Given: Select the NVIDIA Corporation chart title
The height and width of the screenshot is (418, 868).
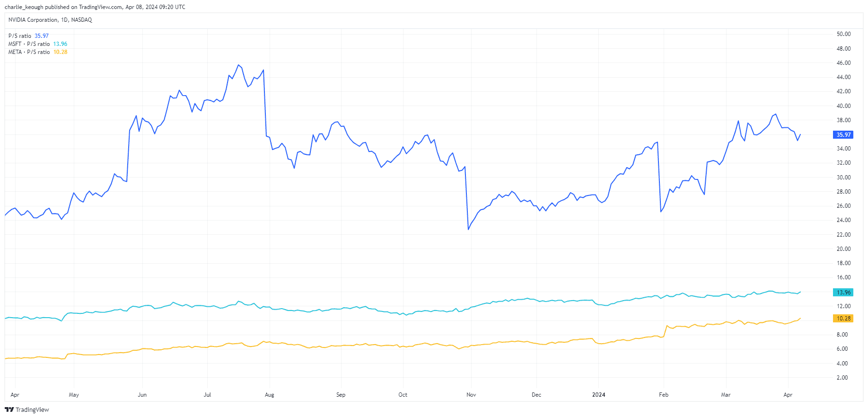Looking at the screenshot, I should tap(50, 20).
